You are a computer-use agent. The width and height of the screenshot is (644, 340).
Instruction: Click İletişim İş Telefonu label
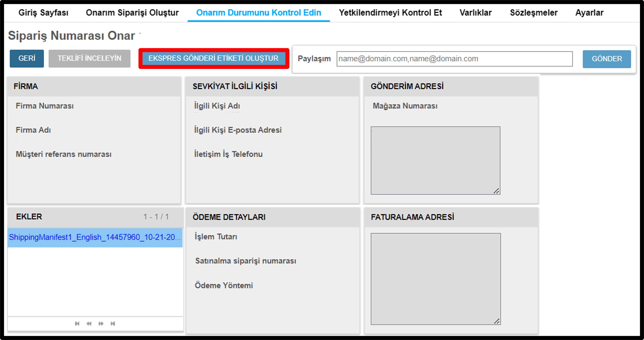[229, 154]
